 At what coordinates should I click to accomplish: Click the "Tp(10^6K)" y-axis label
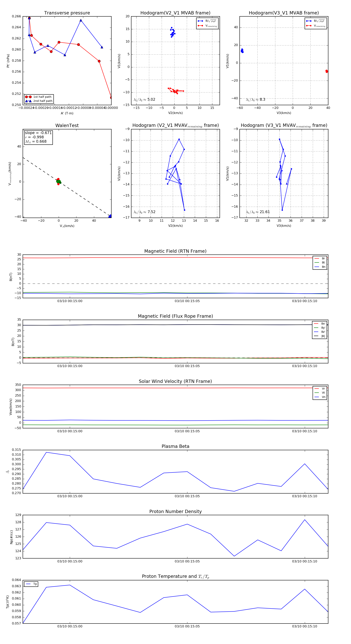pos(8,602)
